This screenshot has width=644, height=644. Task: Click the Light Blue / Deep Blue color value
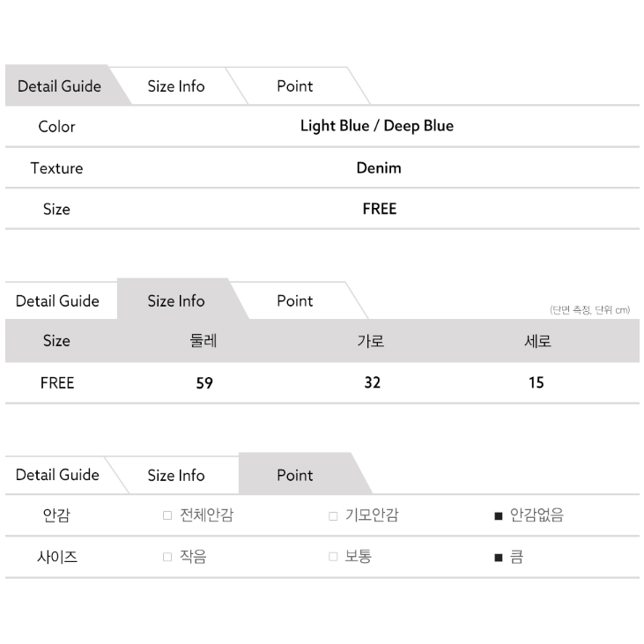point(376,126)
